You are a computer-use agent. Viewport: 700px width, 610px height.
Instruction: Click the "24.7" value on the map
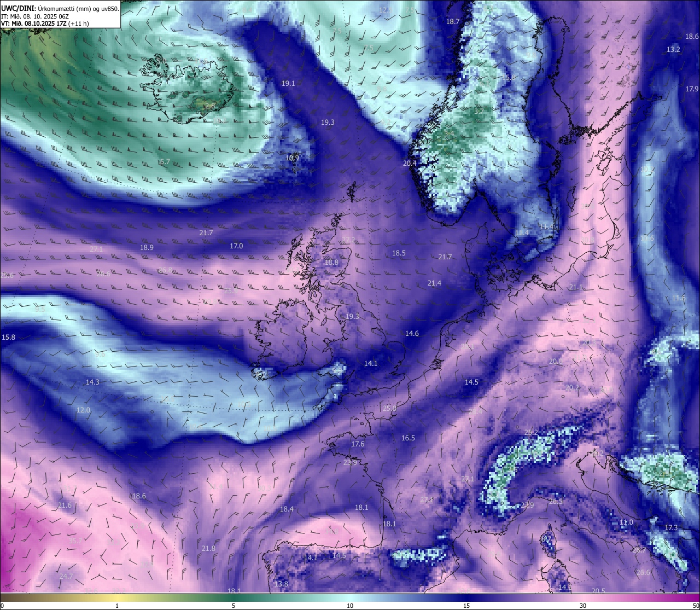[x=66, y=577]
